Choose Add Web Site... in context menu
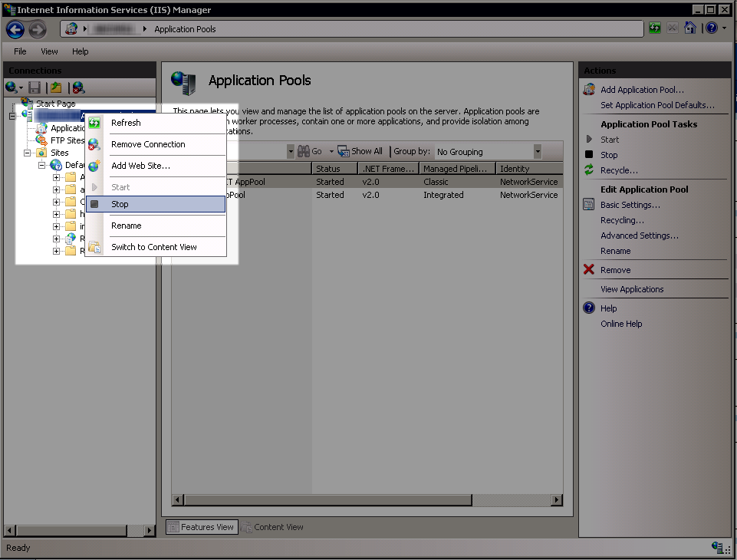The image size is (737, 560). pyautogui.click(x=156, y=166)
